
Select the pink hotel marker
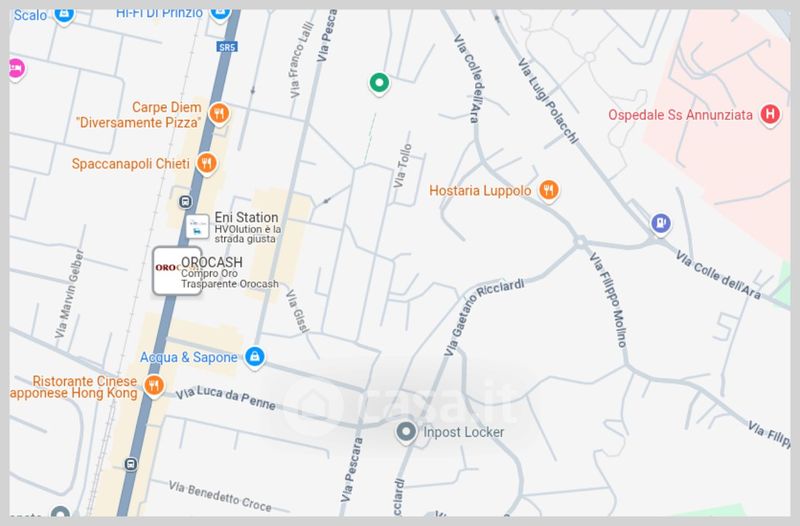coord(16,68)
